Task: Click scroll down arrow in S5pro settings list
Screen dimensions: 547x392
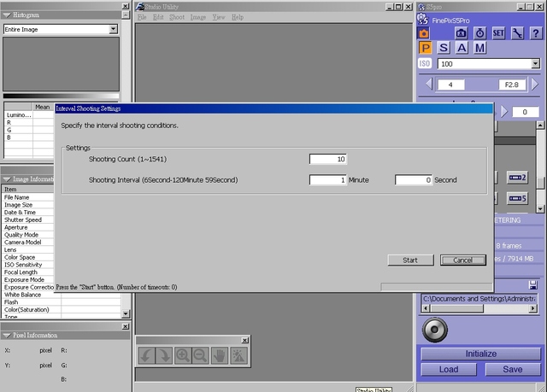Action: click(x=540, y=209)
